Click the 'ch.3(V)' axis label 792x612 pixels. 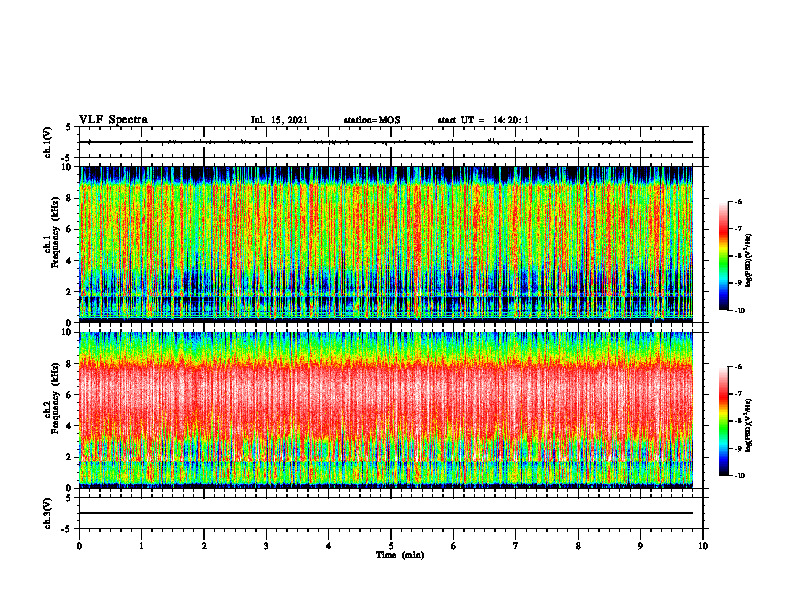(x=48, y=513)
